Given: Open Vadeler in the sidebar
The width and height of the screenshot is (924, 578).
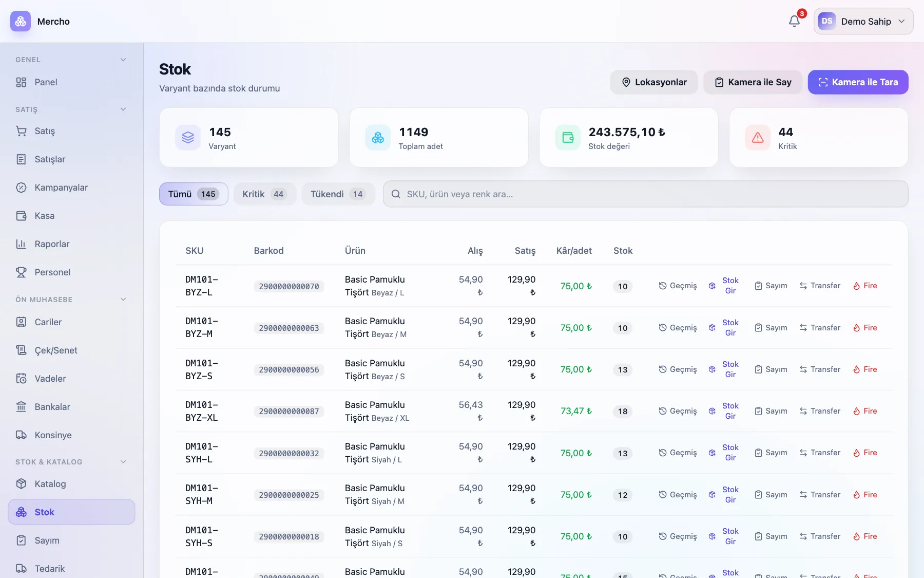Looking at the screenshot, I should pos(71,379).
